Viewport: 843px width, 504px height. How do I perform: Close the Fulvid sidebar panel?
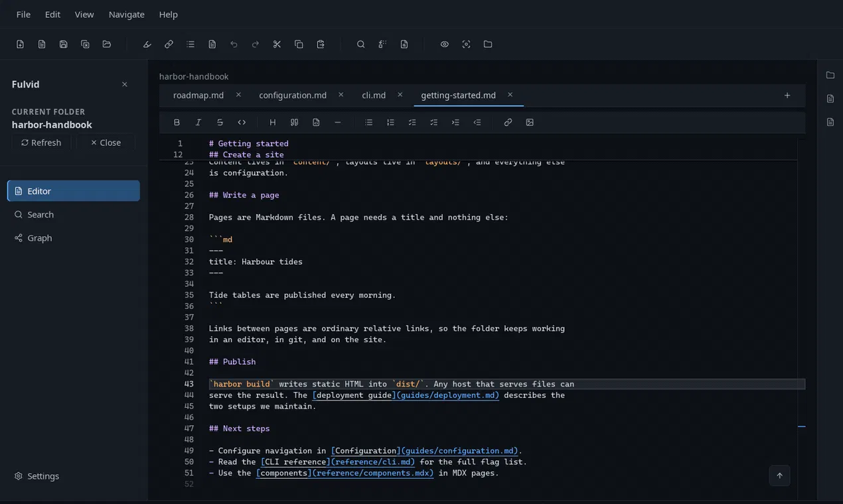tap(125, 85)
